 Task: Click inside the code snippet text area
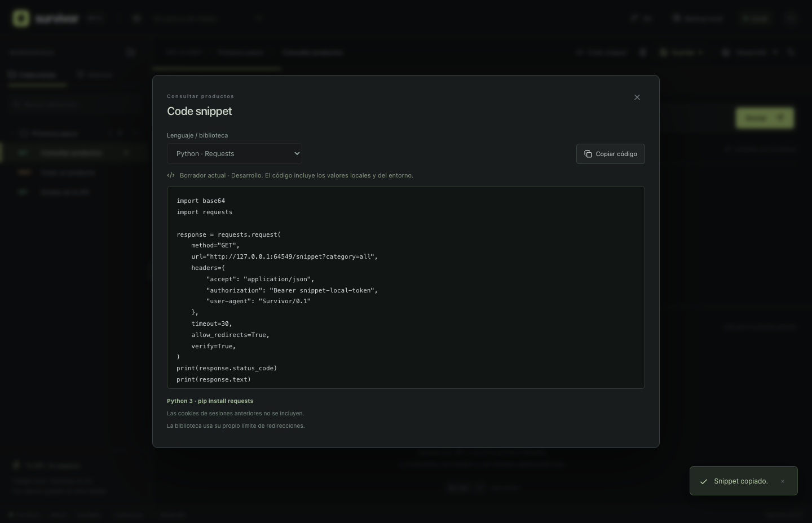406,287
